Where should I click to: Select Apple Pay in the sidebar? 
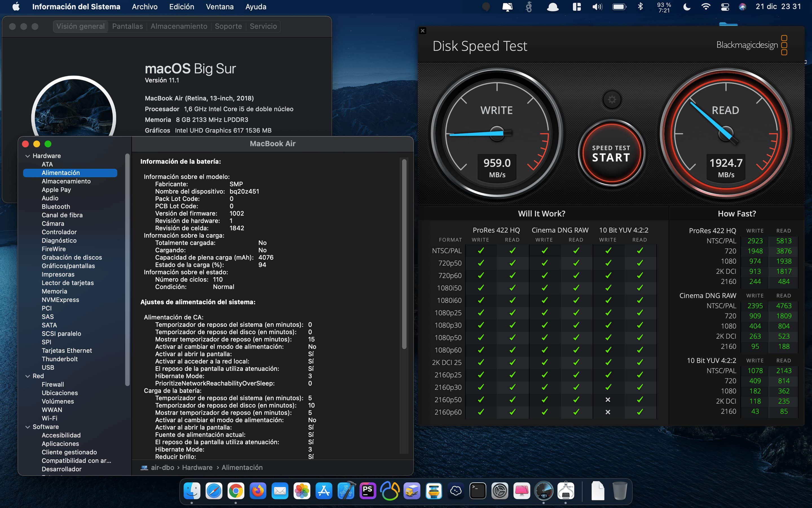pyautogui.click(x=56, y=190)
